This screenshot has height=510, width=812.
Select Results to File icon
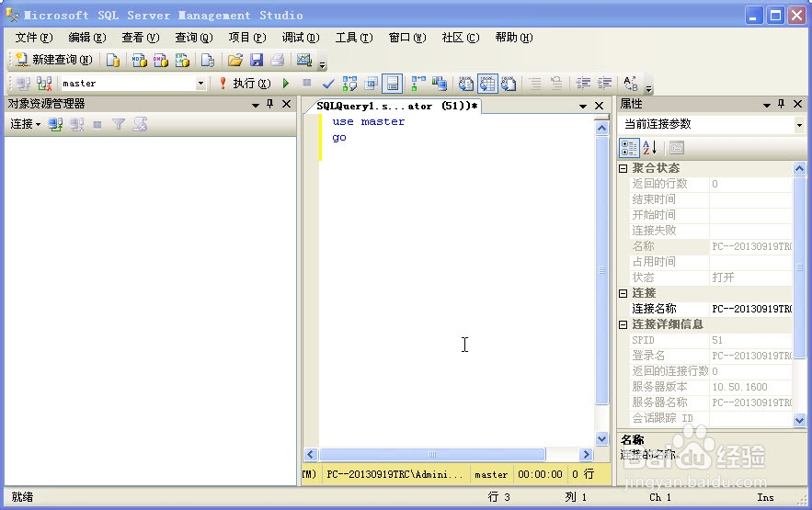pos(509,84)
